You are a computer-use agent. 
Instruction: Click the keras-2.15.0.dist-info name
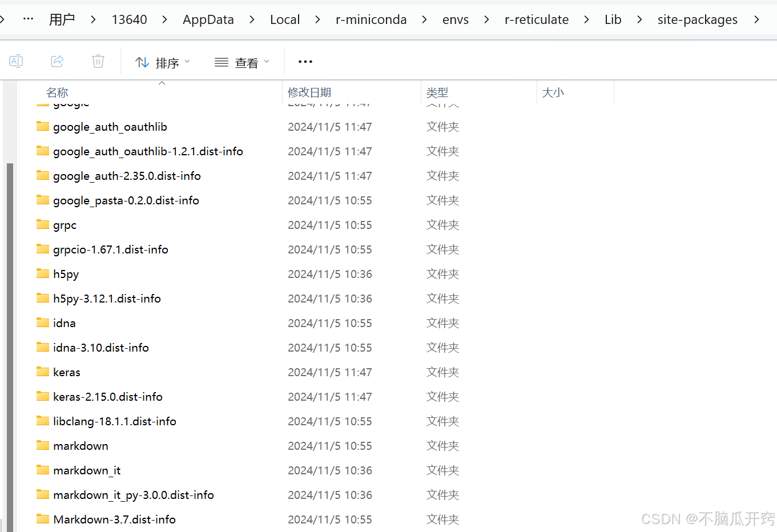[108, 397]
